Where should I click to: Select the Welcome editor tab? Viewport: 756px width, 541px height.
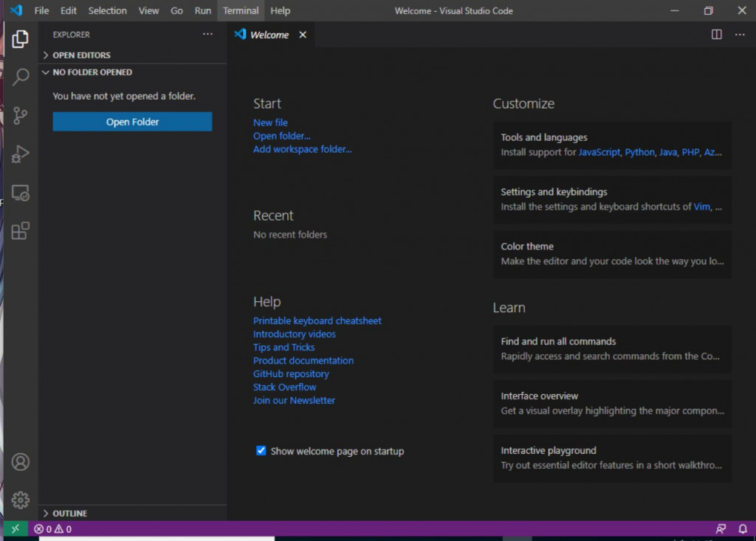coord(269,35)
